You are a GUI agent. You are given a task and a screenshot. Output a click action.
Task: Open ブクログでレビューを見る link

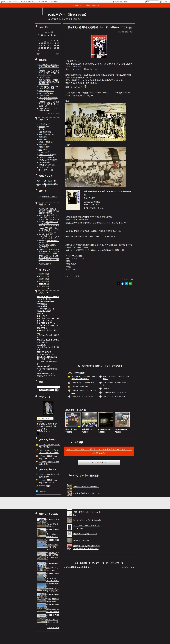tap(93, 208)
